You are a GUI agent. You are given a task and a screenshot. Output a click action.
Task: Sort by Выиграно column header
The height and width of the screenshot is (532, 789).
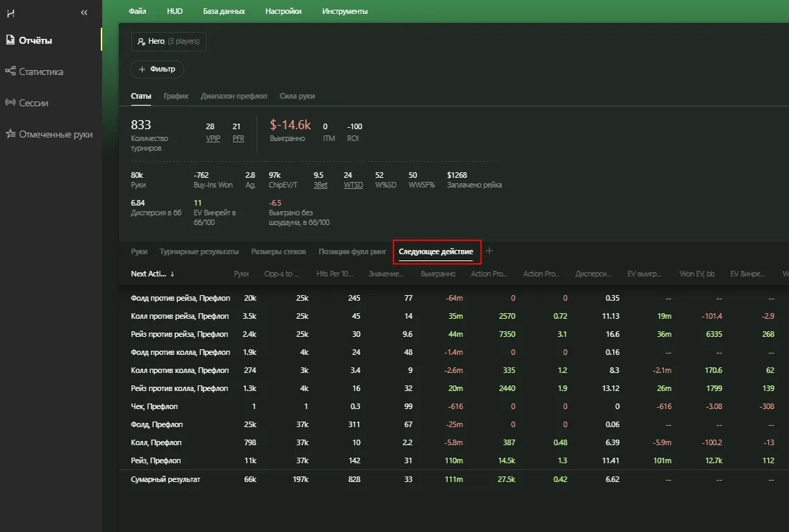tap(438, 274)
